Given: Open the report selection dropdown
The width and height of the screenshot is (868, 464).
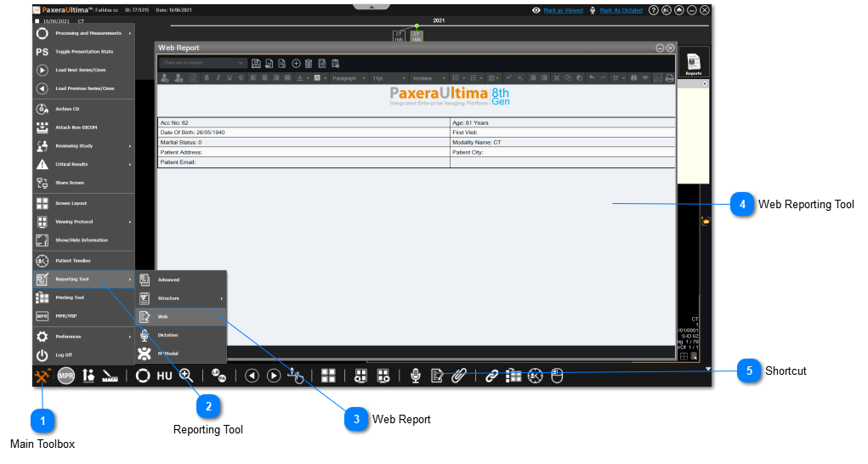Looking at the screenshot, I should click(203, 63).
